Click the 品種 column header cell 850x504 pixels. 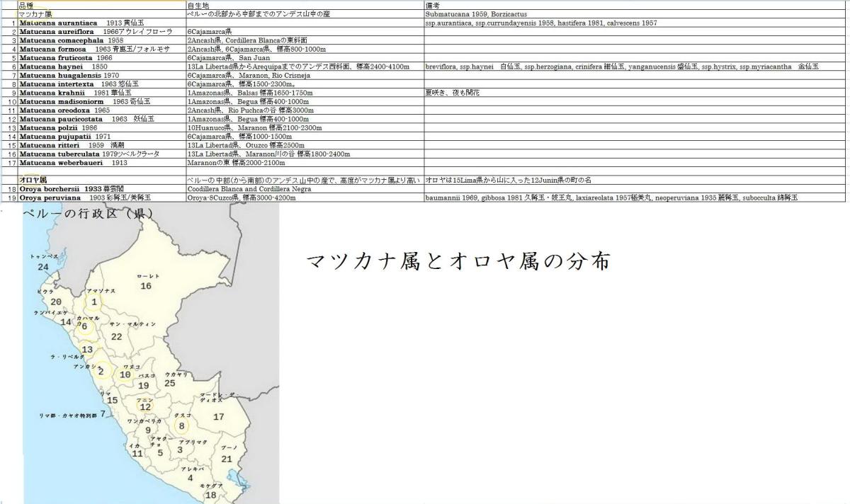click(28, 5)
